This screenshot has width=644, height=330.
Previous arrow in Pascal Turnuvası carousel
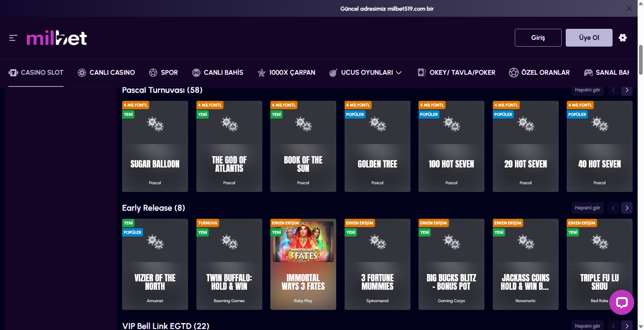[x=614, y=90]
